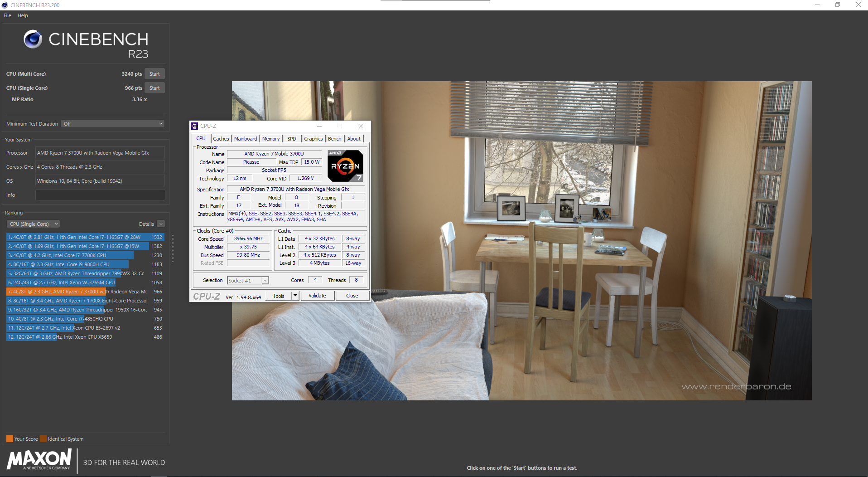Close the CPU-Z window with the X
Viewport: 868px width, 477px height.
click(361, 126)
